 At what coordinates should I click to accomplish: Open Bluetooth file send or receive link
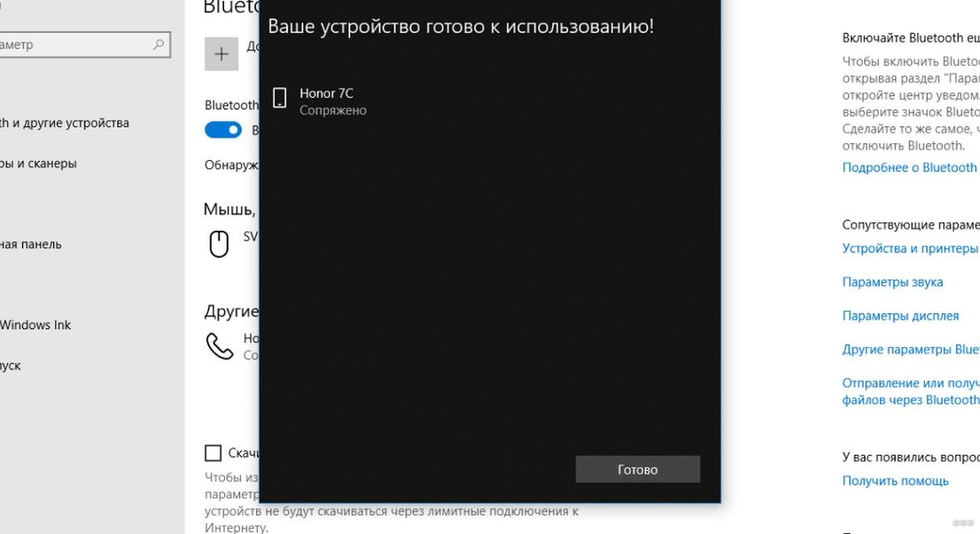click(911, 392)
